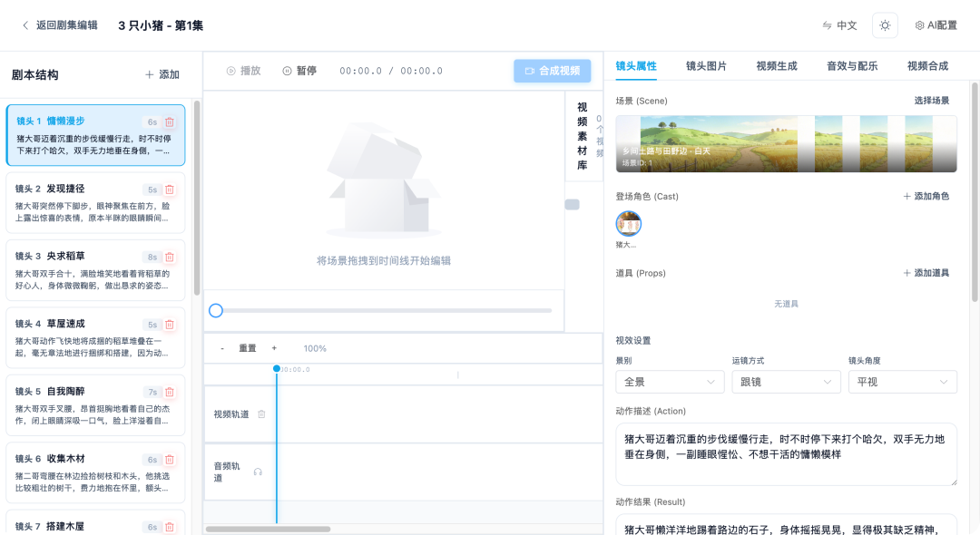The height and width of the screenshot is (535, 980).
Task: Click the 播放 play icon above the preview
Action: [230, 71]
